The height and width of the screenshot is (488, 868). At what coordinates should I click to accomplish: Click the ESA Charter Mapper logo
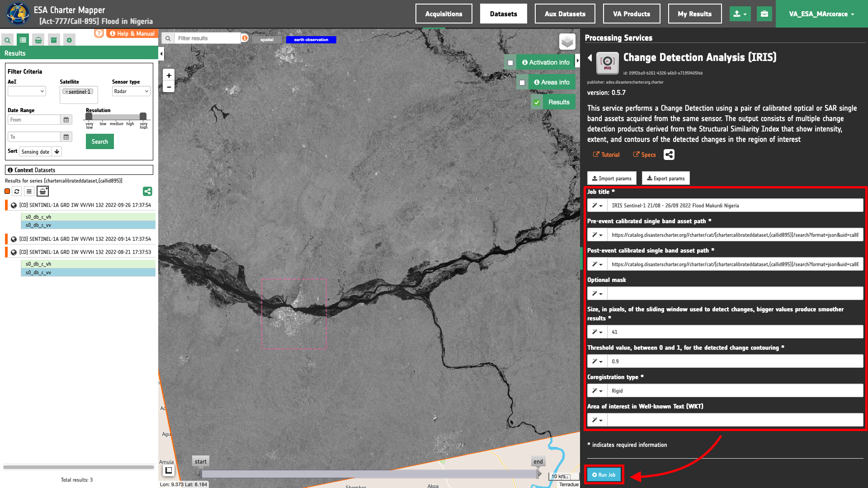pyautogui.click(x=18, y=14)
